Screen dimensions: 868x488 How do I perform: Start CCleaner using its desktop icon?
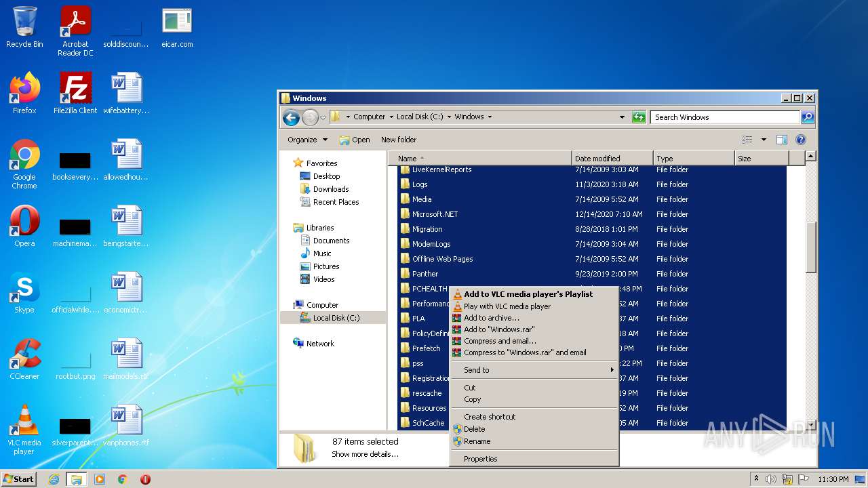pyautogui.click(x=24, y=353)
